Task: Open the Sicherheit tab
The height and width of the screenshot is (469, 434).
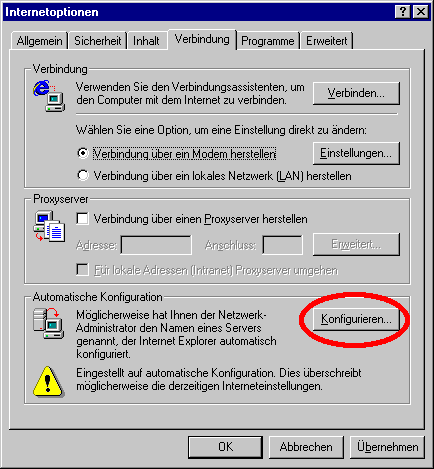Action: pos(97,41)
